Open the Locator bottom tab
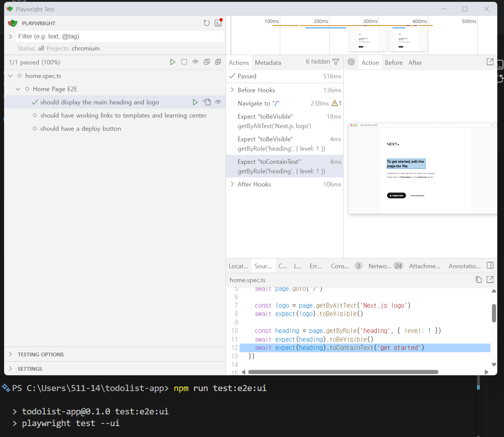 coord(238,266)
